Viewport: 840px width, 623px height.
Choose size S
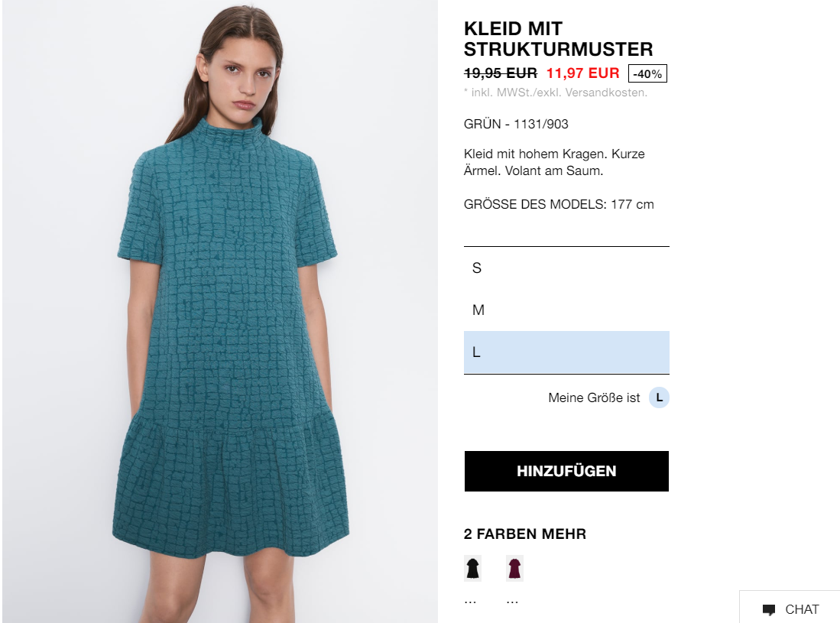(566, 268)
